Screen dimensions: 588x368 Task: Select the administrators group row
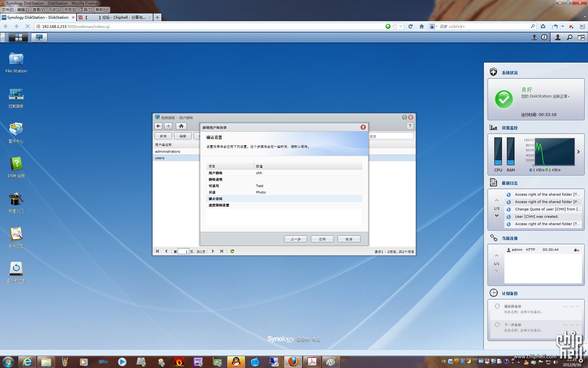(x=176, y=151)
